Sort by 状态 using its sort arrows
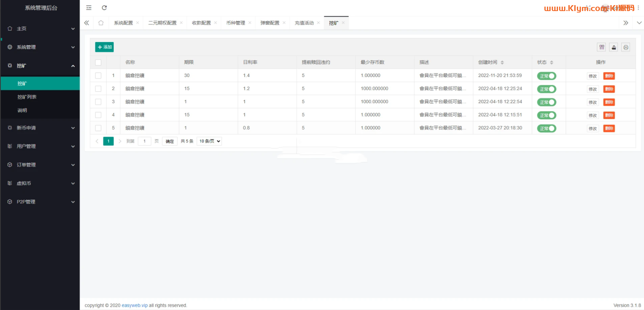Image resolution: width=644 pixels, height=310 pixels. (x=551, y=63)
